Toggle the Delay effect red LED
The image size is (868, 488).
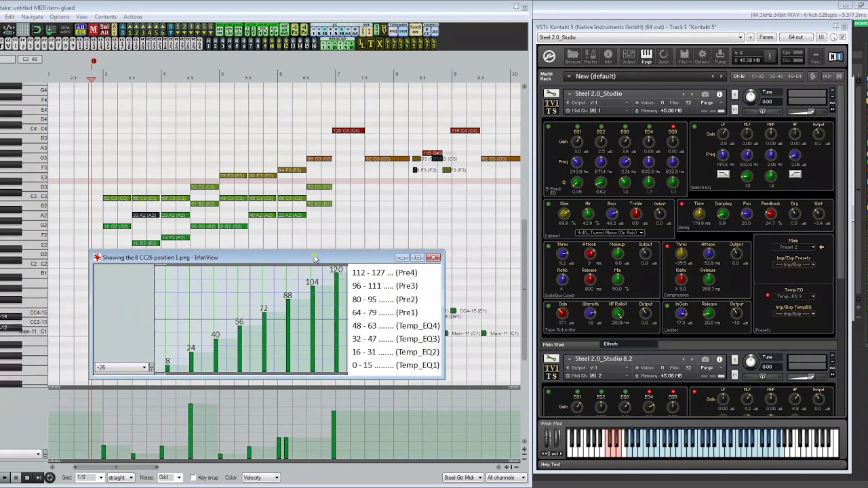coord(682,204)
